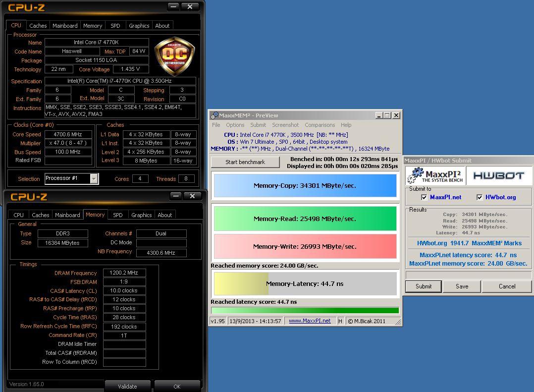Click the 13/9/2013 - 14:13:57 status bar date
Image resolution: width=534 pixels, height=392 pixels.
256,321
